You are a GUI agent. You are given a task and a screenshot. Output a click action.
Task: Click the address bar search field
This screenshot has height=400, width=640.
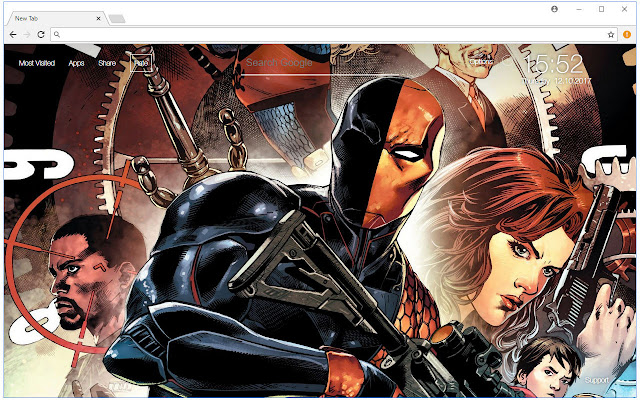click(x=334, y=35)
